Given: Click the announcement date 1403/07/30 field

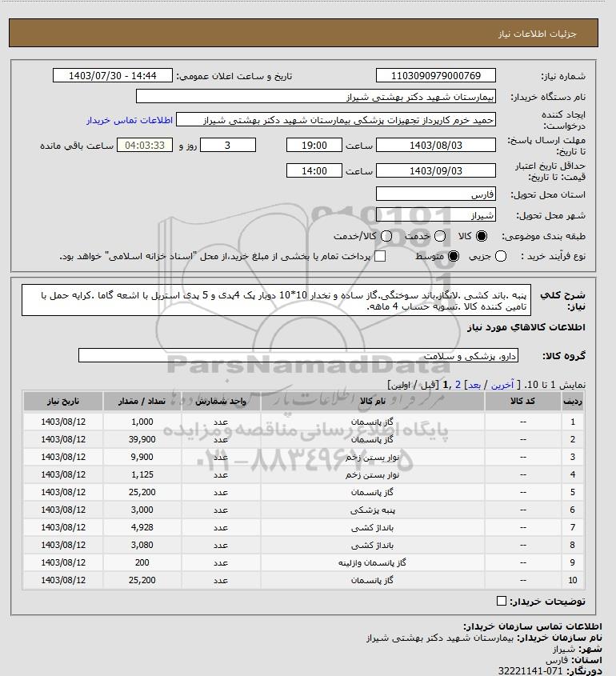Looking at the screenshot, I should click(113, 75).
